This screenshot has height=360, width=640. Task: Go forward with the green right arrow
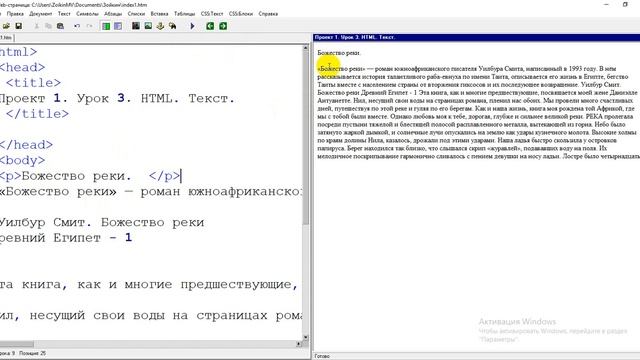(x=223, y=26)
